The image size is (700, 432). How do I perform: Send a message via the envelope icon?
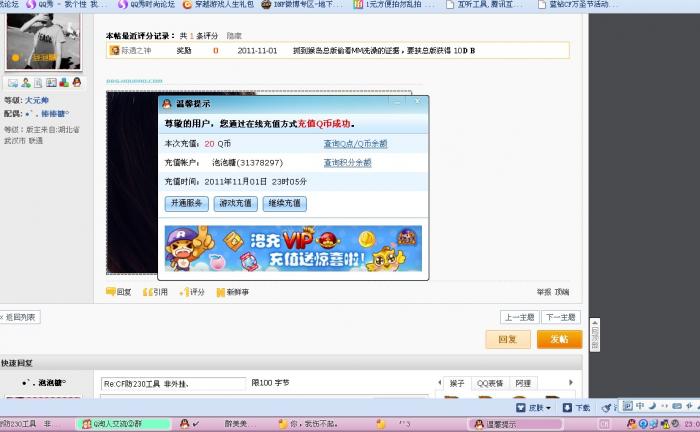tap(12, 83)
